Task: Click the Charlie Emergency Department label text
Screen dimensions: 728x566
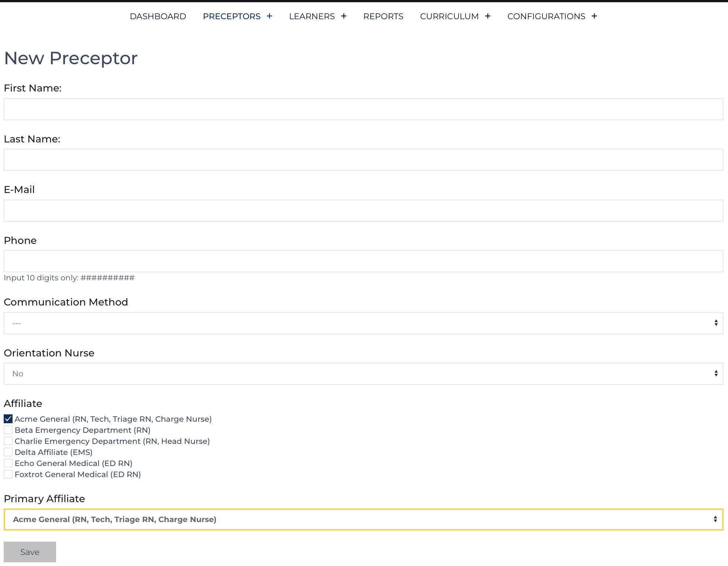Action: pyautogui.click(x=112, y=441)
